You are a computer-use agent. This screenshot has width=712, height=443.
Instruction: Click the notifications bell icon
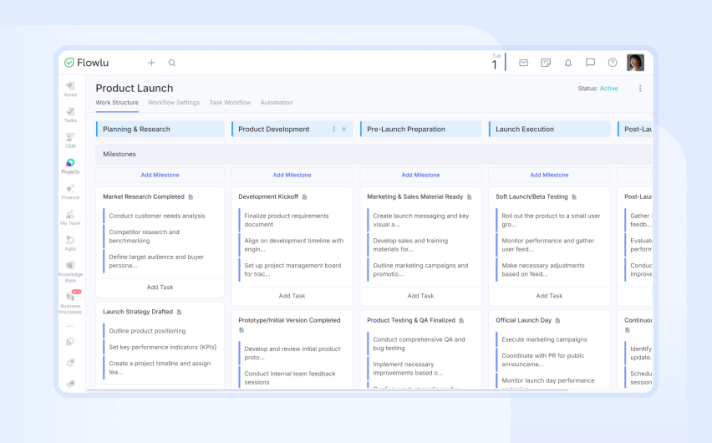[568, 62]
